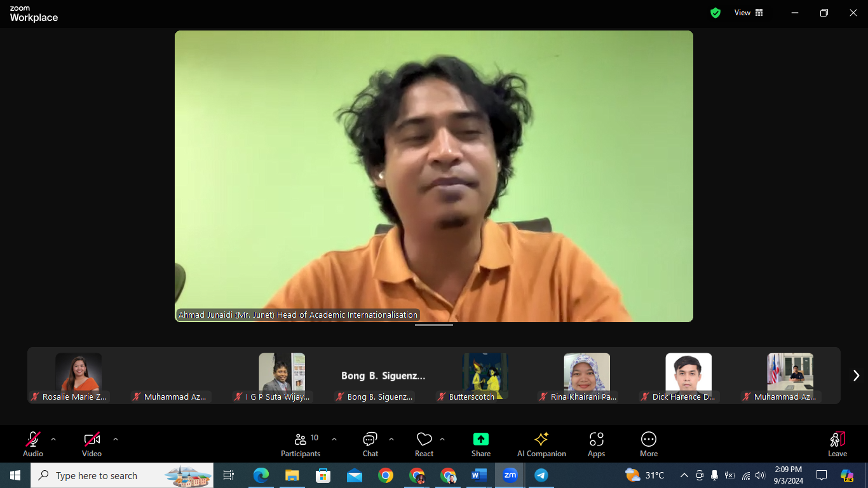This screenshot has width=868, height=488.
Task: Unmute microphone with Audio button
Action: 33,444
